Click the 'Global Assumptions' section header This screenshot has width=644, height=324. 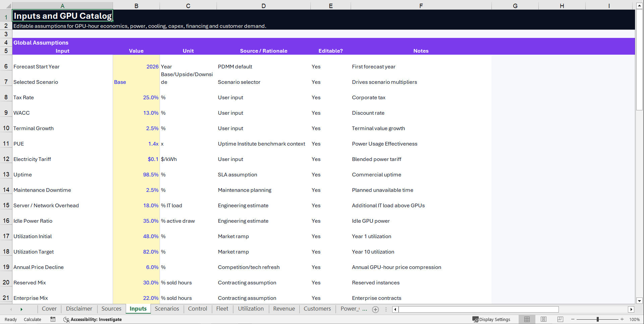click(x=41, y=43)
